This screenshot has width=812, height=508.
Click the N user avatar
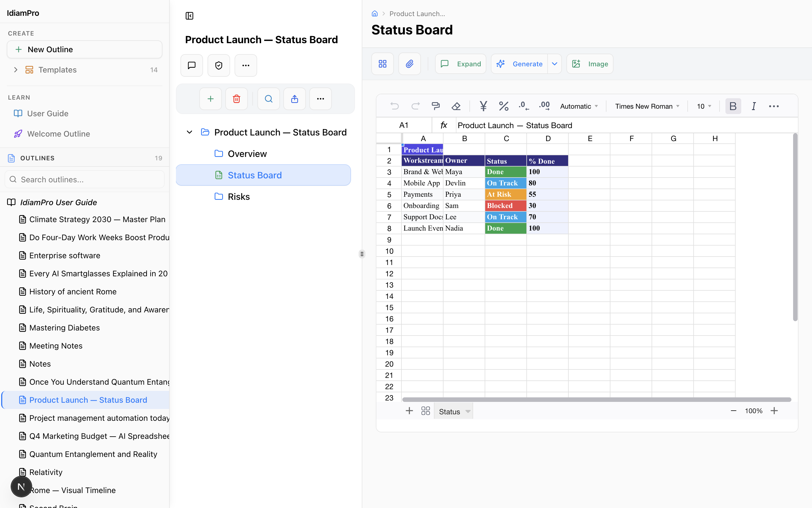[21, 487]
